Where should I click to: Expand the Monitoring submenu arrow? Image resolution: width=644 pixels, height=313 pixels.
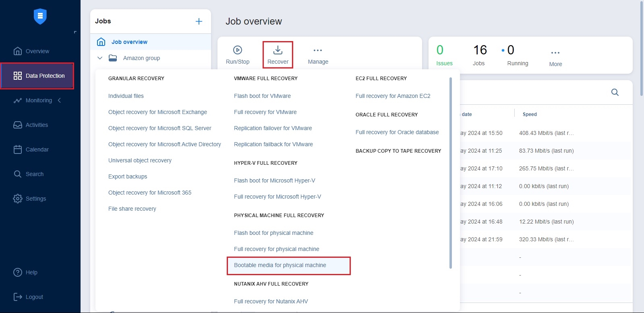point(59,100)
